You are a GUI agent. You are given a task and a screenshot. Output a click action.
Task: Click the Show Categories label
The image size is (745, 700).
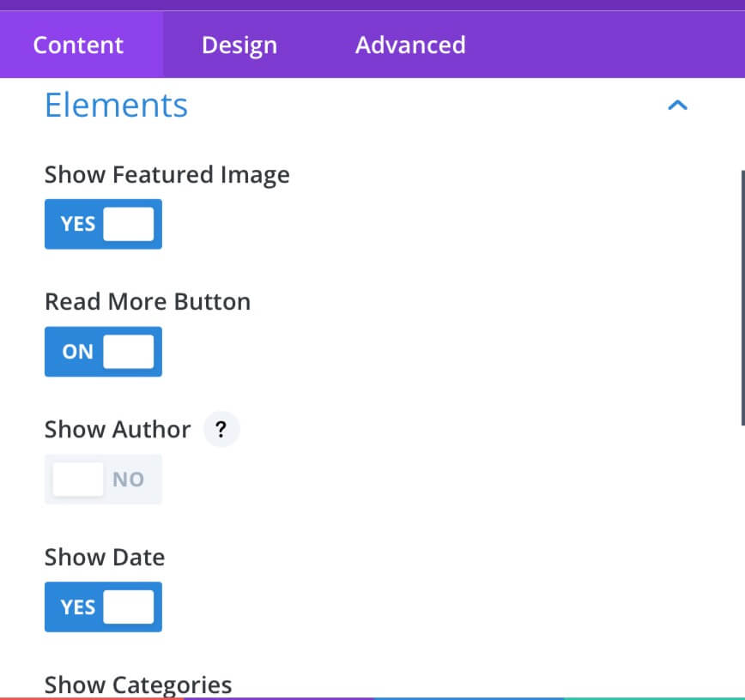(138, 685)
